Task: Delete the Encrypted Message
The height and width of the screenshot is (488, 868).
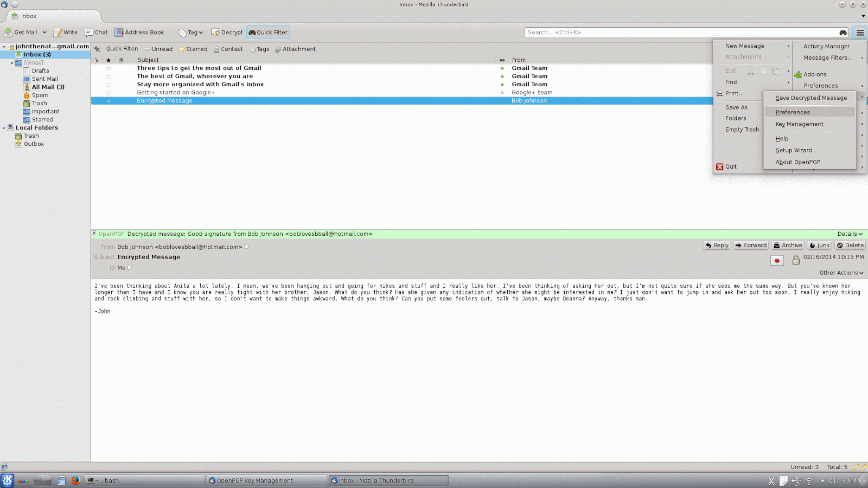Action: [850, 246]
